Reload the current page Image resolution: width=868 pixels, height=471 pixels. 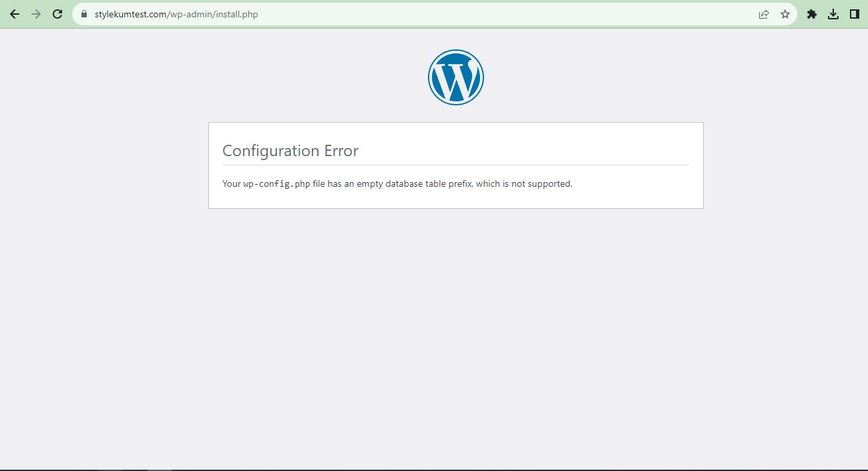pyautogui.click(x=57, y=14)
